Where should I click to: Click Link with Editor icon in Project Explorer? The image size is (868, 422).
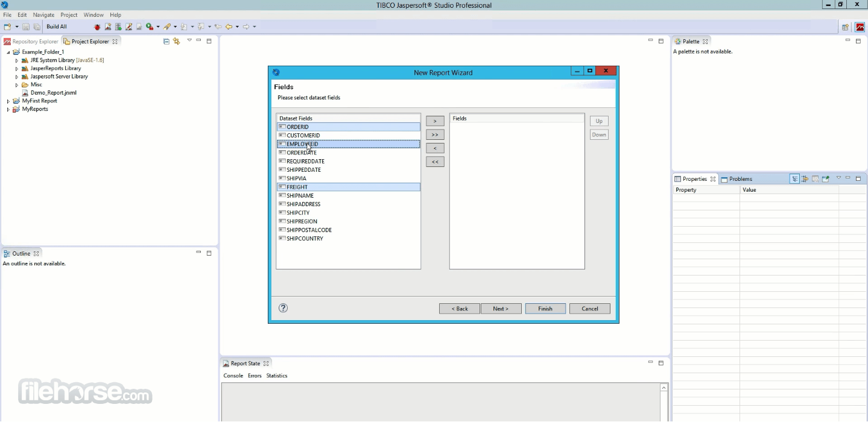(177, 41)
